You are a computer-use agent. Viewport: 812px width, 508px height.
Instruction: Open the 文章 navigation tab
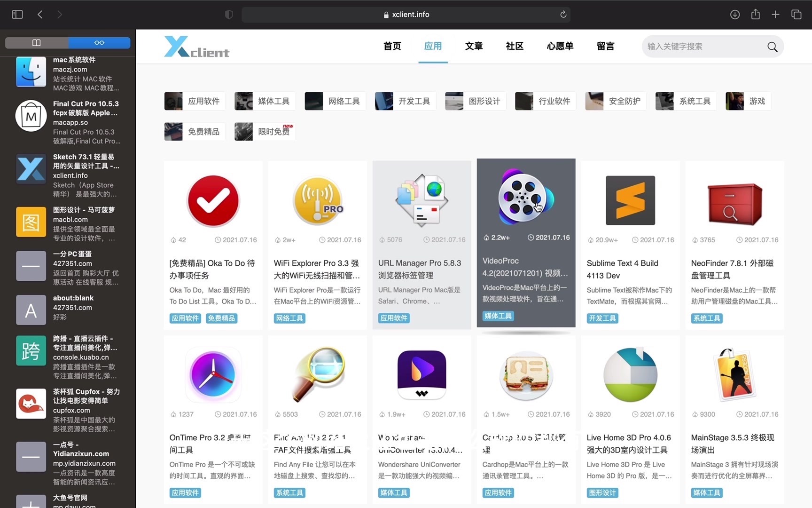point(474,46)
